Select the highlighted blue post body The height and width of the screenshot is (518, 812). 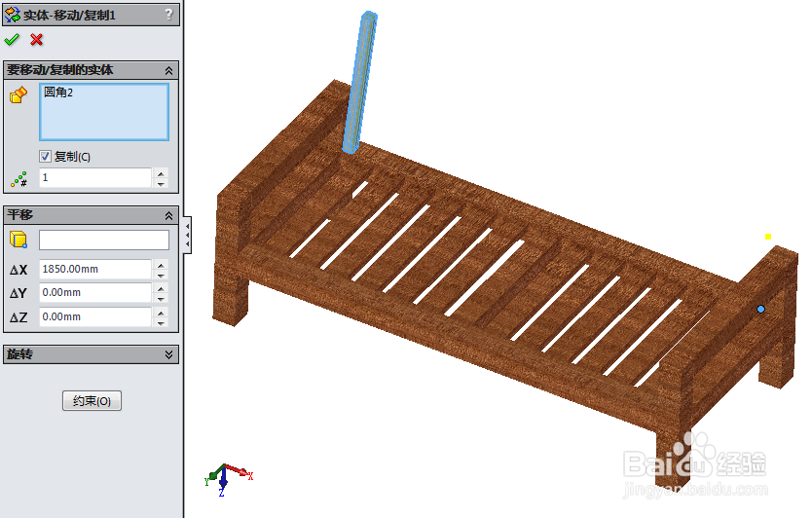[361, 83]
